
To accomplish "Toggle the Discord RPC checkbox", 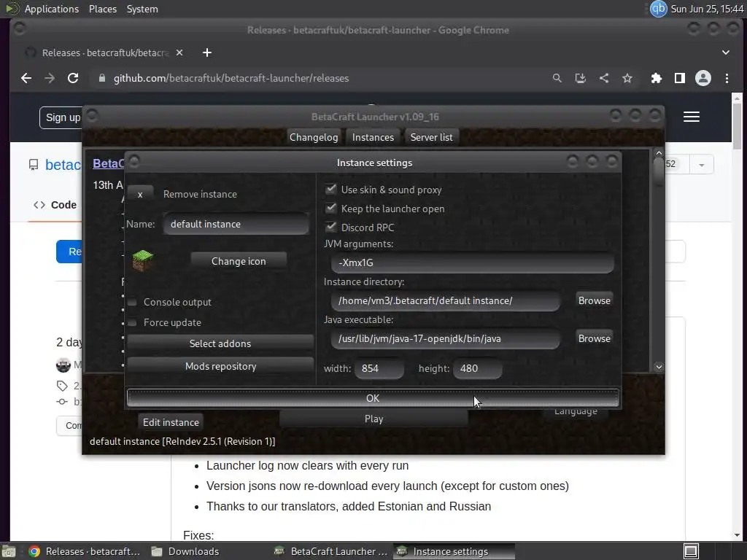I will [330, 227].
